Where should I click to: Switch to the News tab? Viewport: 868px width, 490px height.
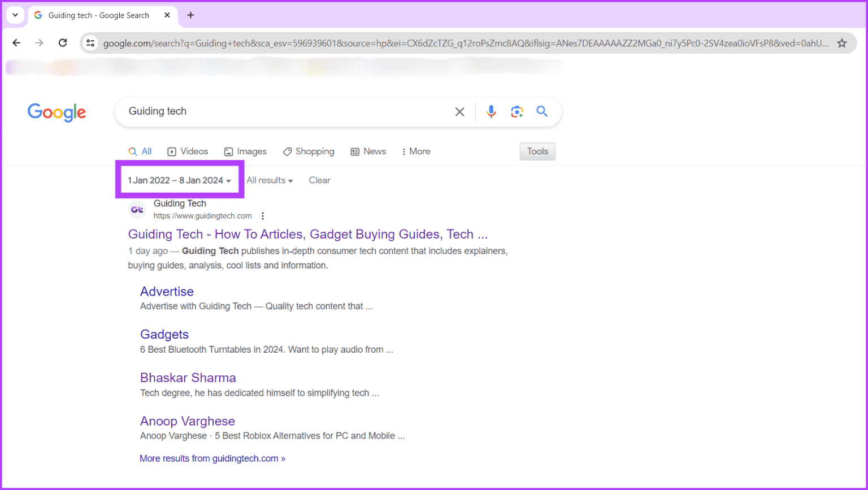[x=368, y=151]
